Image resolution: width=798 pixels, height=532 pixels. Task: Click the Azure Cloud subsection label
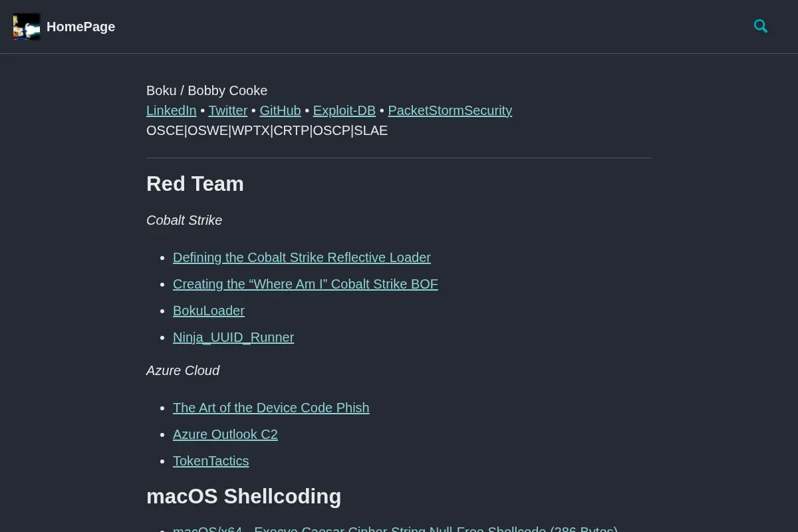coord(183,370)
